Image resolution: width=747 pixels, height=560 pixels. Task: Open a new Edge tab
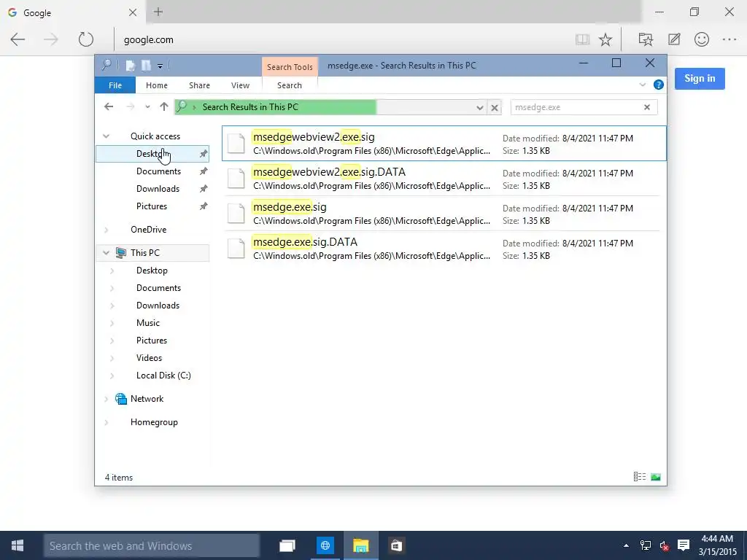click(158, 12)
